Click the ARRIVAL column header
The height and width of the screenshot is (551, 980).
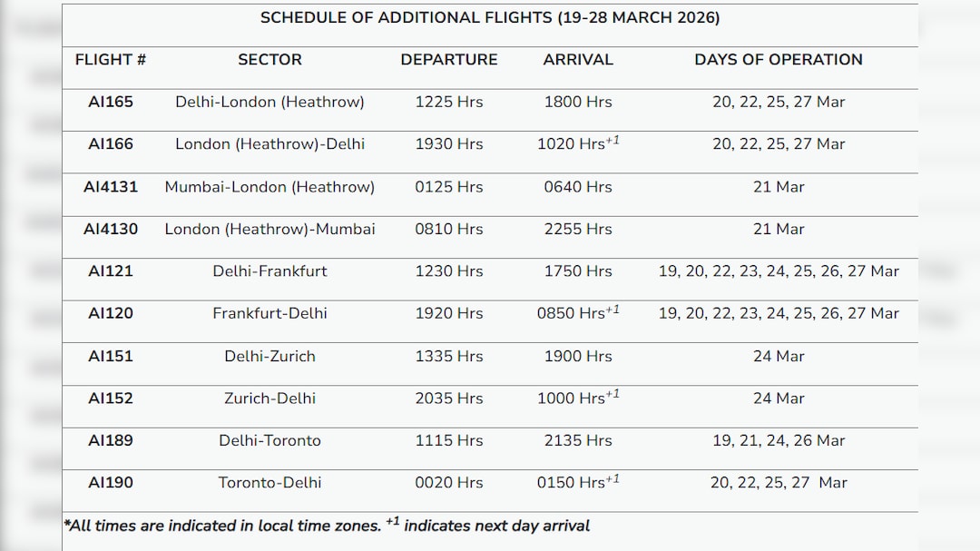coord(578,59)
